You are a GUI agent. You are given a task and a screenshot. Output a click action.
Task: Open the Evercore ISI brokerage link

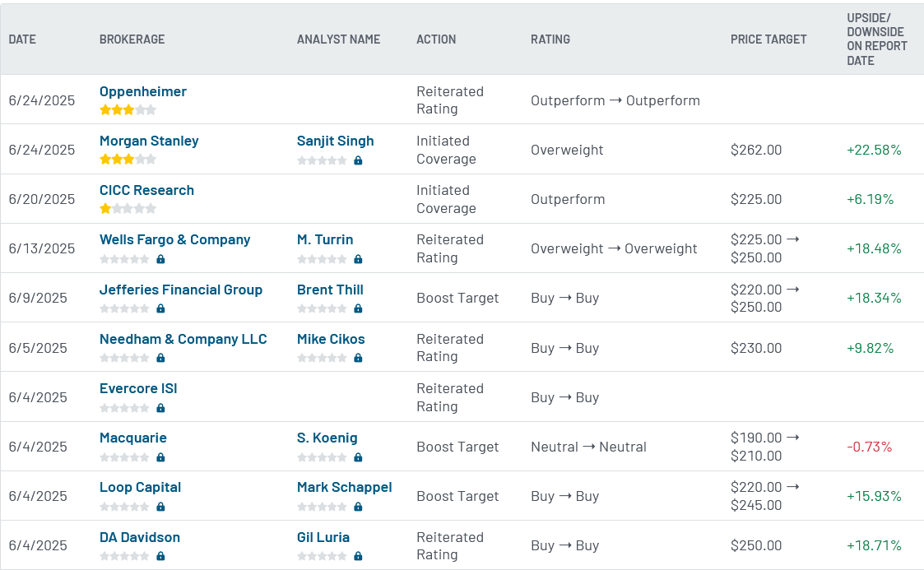click(138, 388)
